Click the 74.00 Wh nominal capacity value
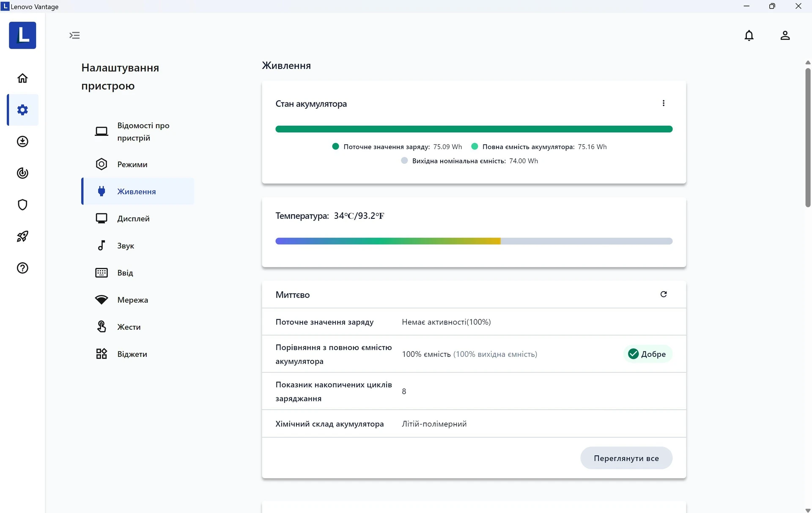The image size is (812, 513). pyautogui.click(x=524, y=161)
